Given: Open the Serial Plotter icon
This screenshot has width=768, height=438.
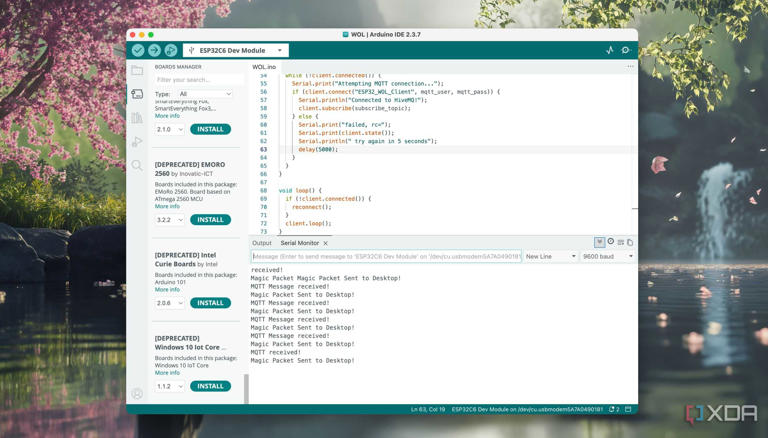Looking at the screenshot, I should (x=610, y=50).
